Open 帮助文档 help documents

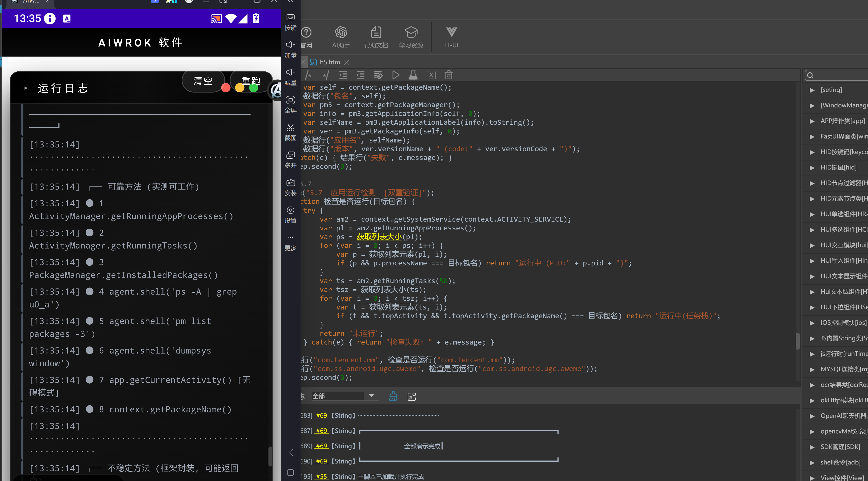(x=376, y=37)
